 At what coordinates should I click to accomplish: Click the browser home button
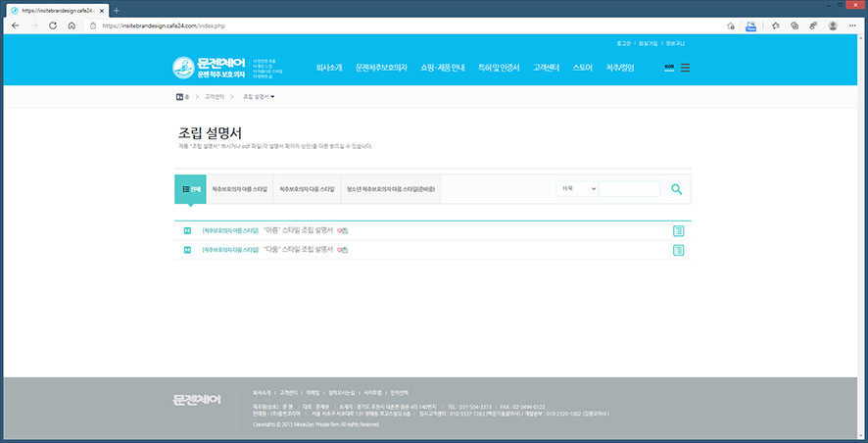(x=72, y=25)
